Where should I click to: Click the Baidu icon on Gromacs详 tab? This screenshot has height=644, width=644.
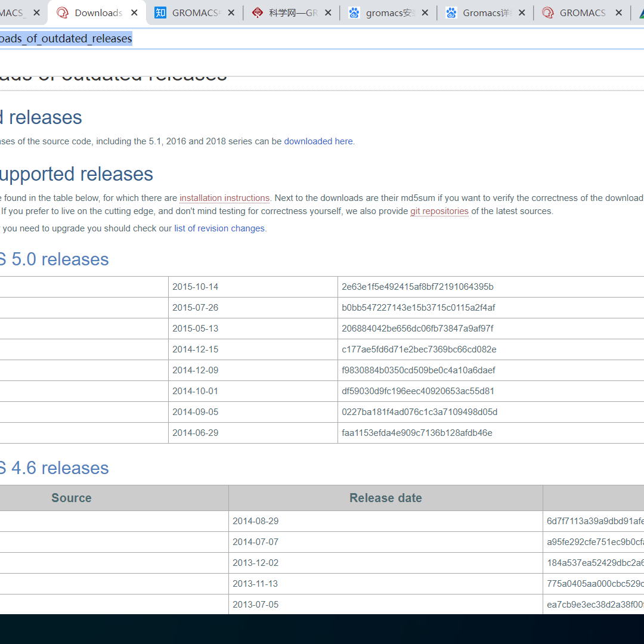[451, 13]
